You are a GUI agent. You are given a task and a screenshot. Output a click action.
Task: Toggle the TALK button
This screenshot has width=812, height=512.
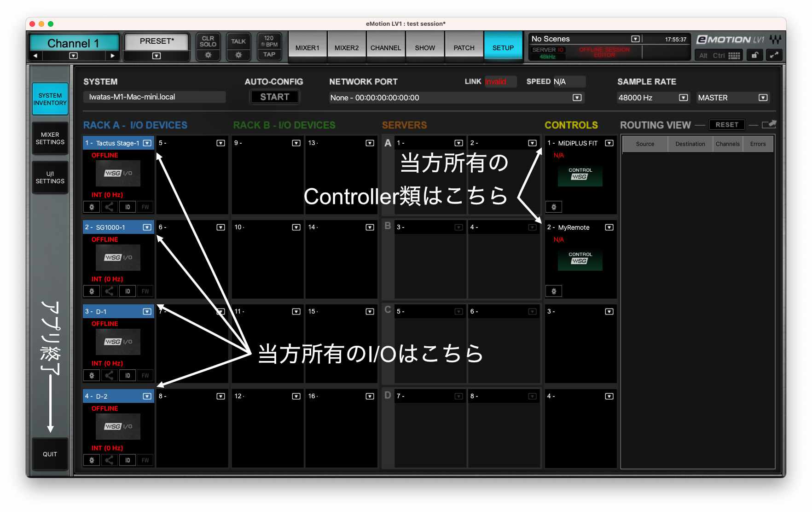tap(238, 41)
